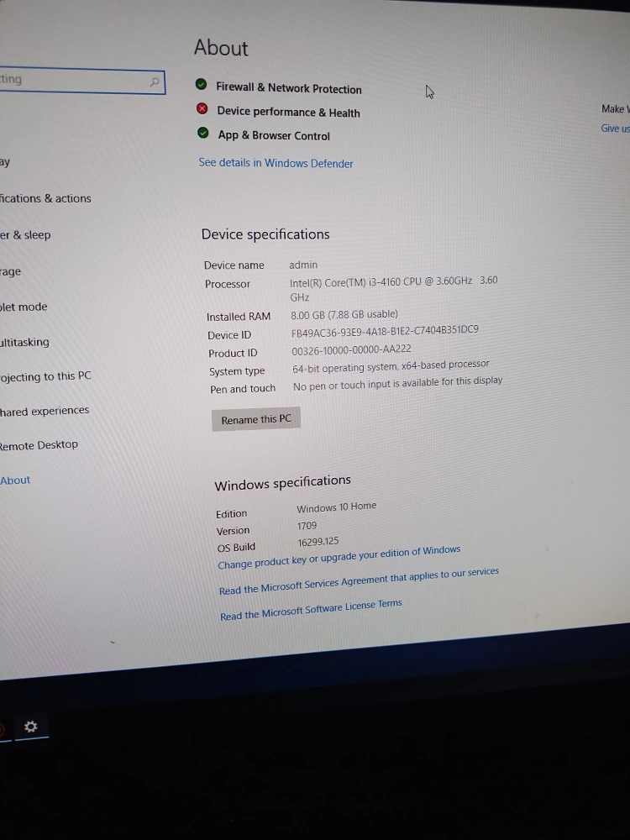Select About in the sidebar
Image resolution: width=630 pixels, height=840 pixels.
pyautogui.click(x=15, y=480)
